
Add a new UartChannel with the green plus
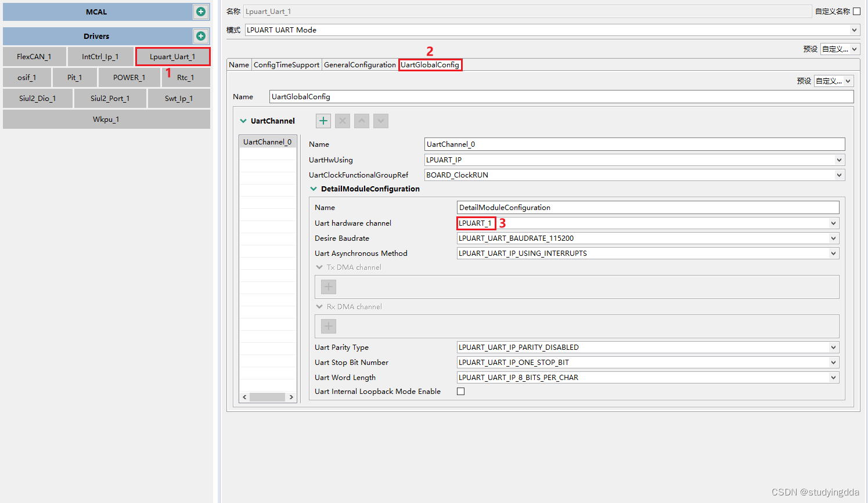click(x=323, y=121)
